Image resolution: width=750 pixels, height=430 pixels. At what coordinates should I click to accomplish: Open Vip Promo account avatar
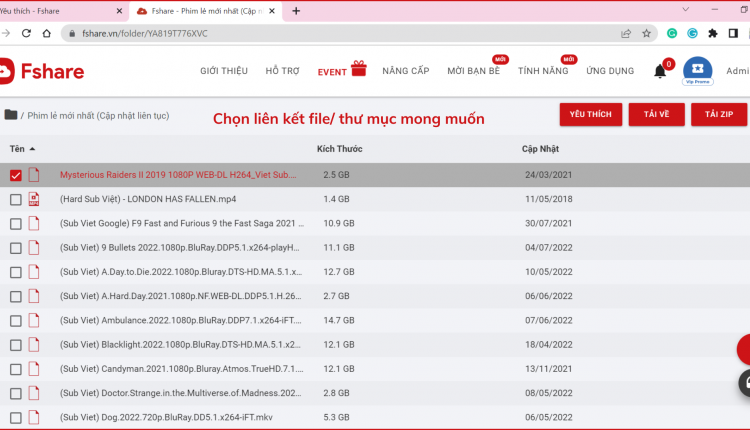[697, 70]
